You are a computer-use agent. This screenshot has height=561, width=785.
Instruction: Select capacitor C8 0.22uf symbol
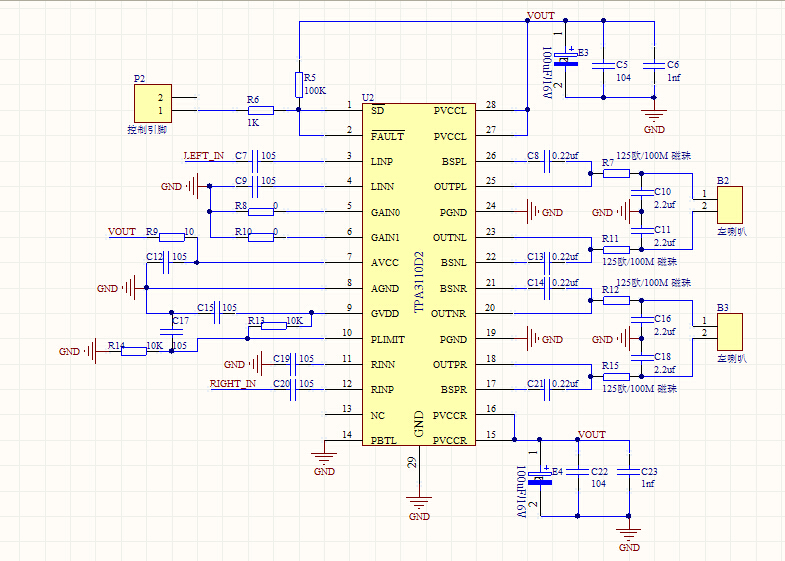click(x=547, y=161)
